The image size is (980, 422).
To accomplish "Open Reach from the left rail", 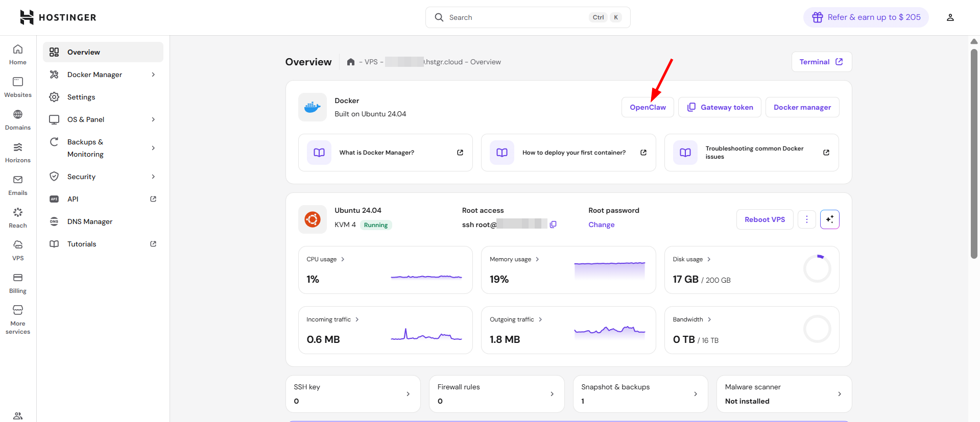I will tap(18, 218).
